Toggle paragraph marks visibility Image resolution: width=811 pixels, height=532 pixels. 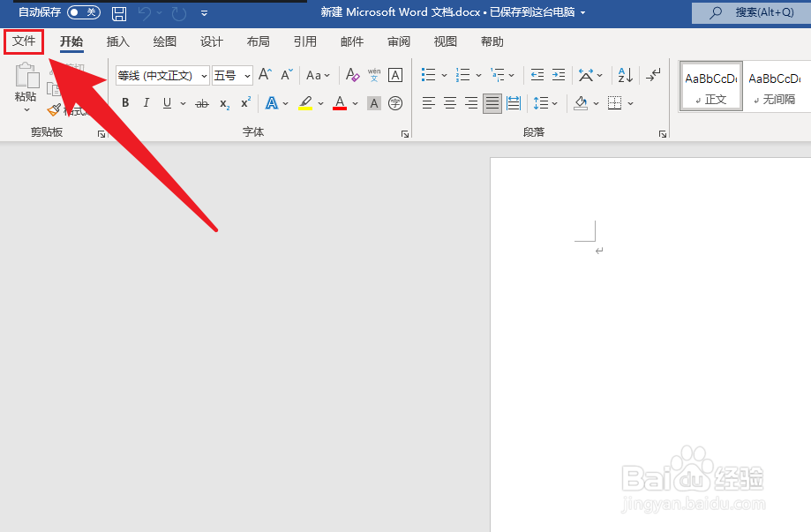651,75
